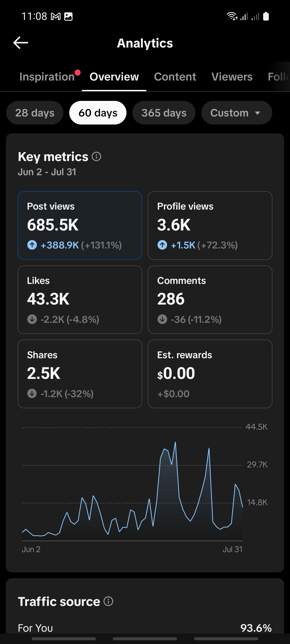Screen dimensions: 290x644
Task: Tap the Wi-Fi status icon
Action: [232, 16]
